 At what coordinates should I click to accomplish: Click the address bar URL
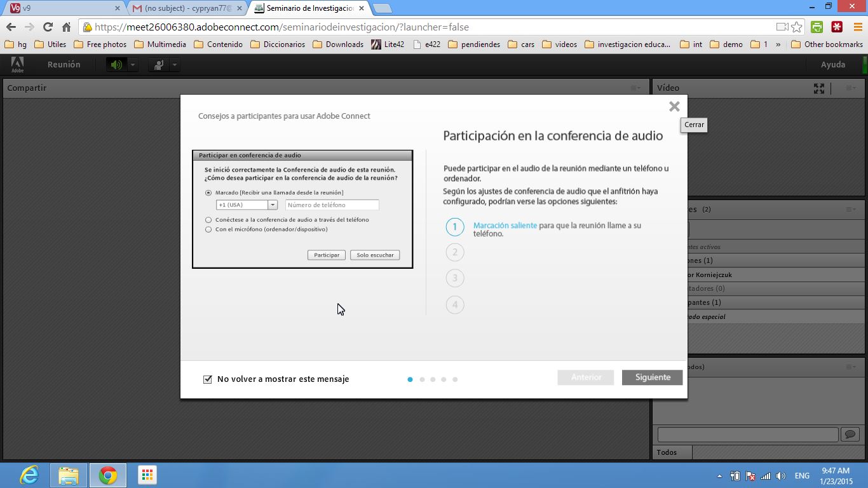(x=281, y=27)
